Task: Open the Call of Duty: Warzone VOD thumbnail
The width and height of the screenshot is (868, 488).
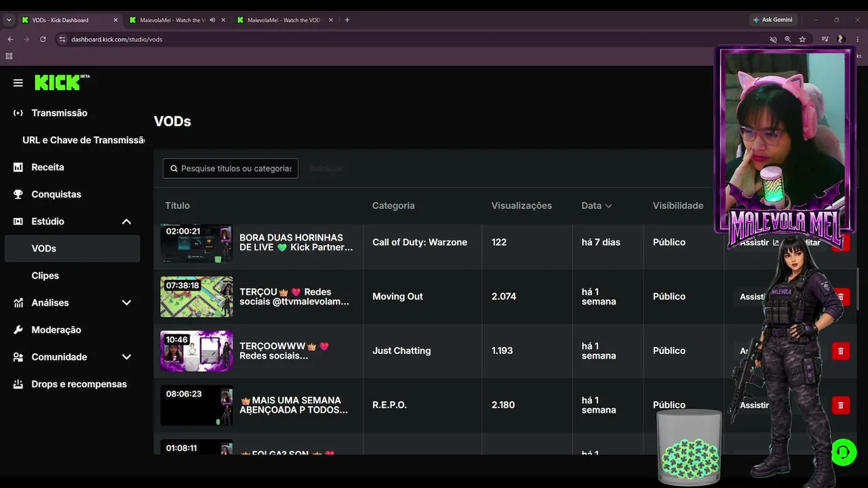Action: (197, 243)
